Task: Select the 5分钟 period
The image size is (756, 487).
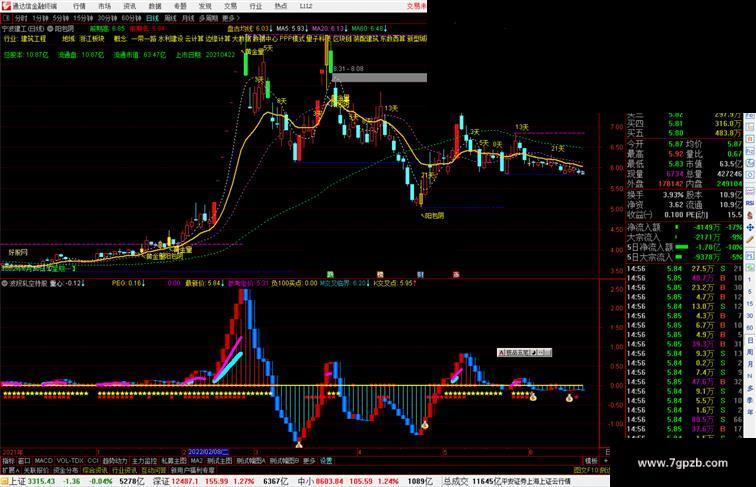Action: [61, 18]
